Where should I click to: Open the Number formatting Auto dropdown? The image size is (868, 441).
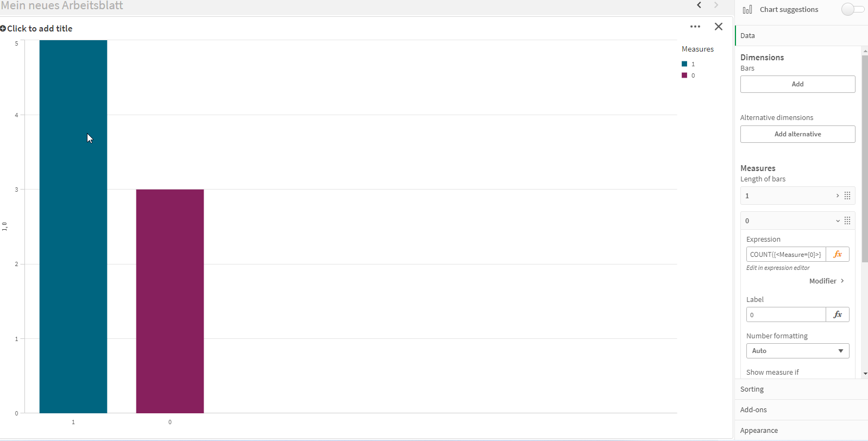[x=797, y=350]
